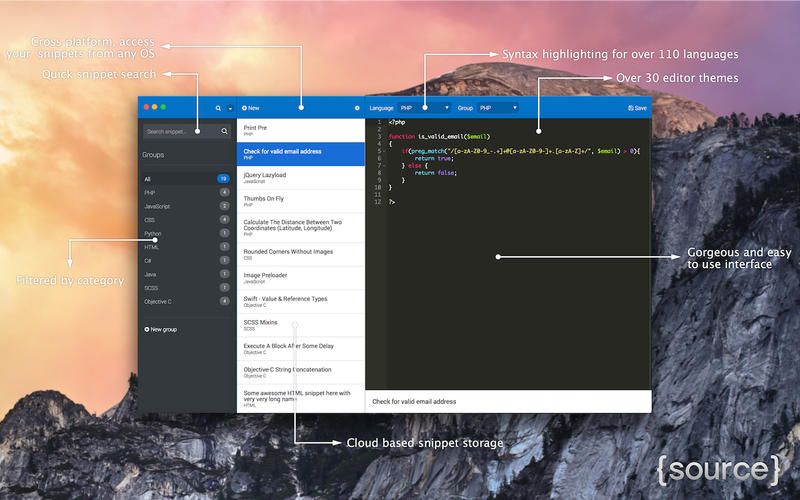Open the SCSS Mixins snippet
The image size is (800, 500).
pyautogui.click(x=301, y=325)
